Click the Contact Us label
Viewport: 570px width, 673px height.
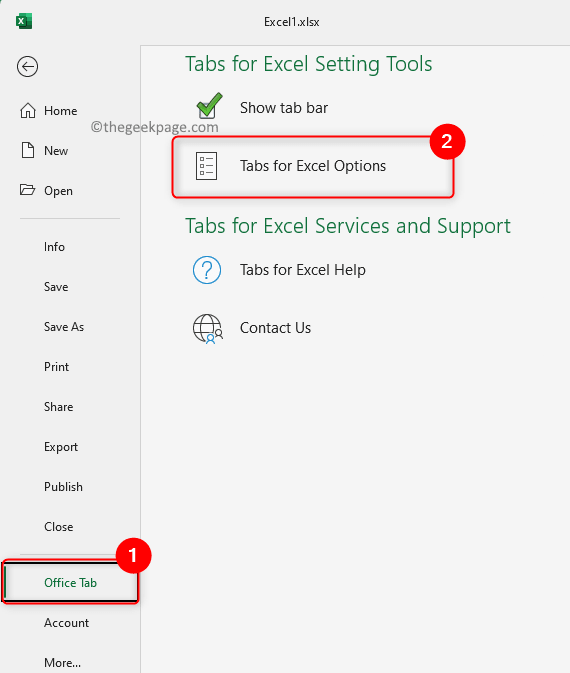[275, 328]
